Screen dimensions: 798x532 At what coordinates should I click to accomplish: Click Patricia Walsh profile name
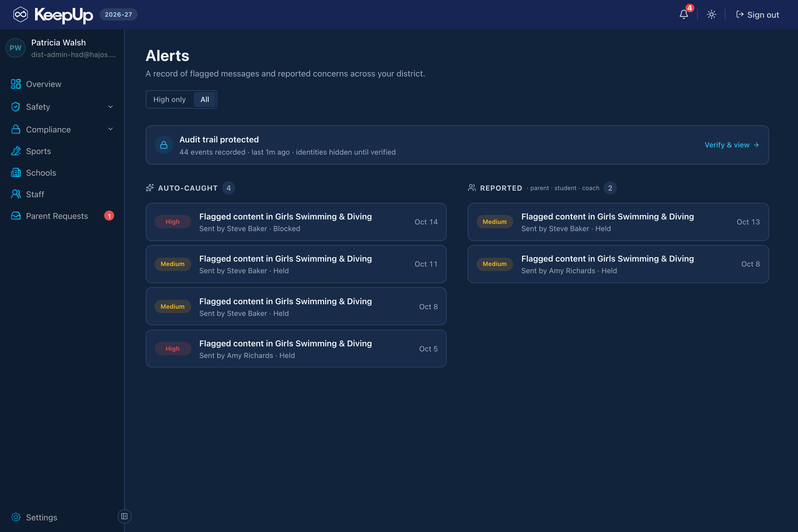coord(58,42)
